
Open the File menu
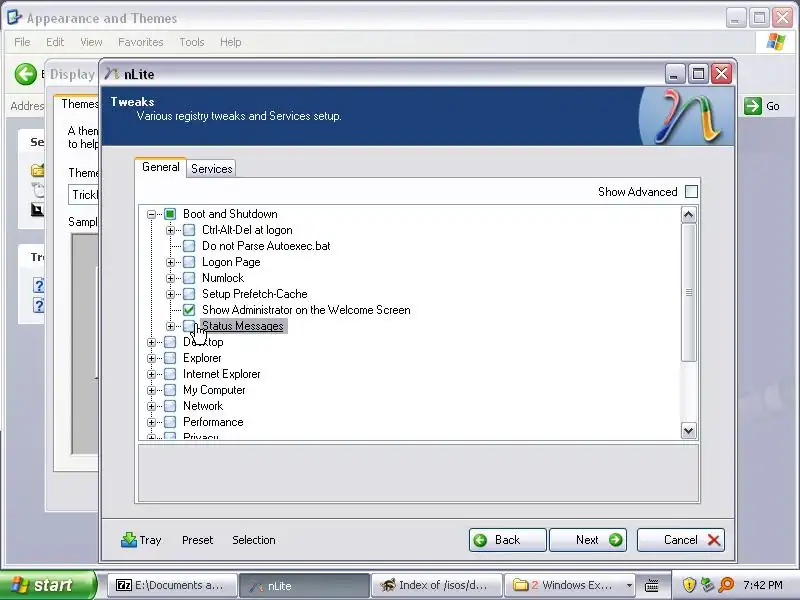click(x=22, y=42)
